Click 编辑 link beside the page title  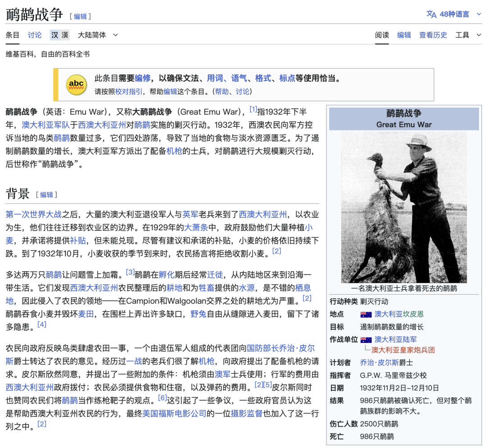[80, 16]
